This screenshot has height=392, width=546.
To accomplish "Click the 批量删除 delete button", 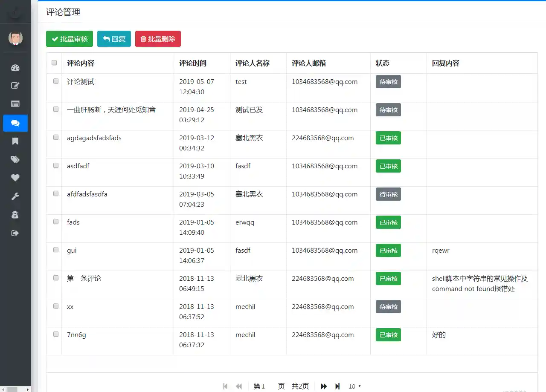I will 158,39.
